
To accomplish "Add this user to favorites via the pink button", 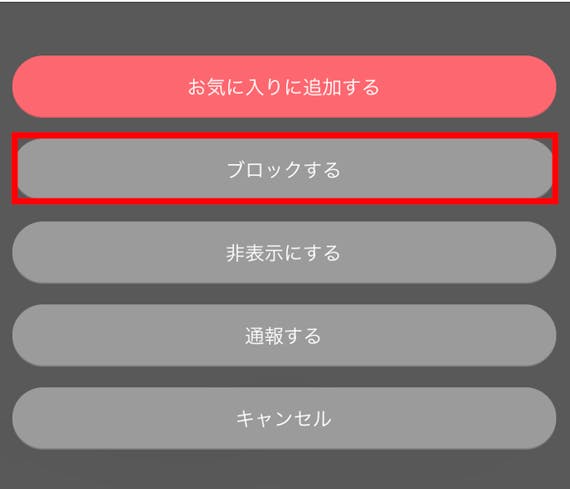I will 284,87.
